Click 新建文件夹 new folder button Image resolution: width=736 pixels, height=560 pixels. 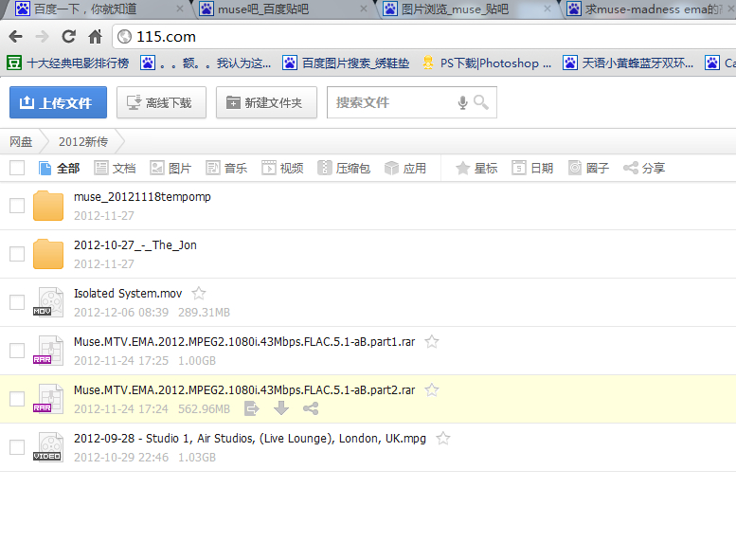[x=266, y=102]
